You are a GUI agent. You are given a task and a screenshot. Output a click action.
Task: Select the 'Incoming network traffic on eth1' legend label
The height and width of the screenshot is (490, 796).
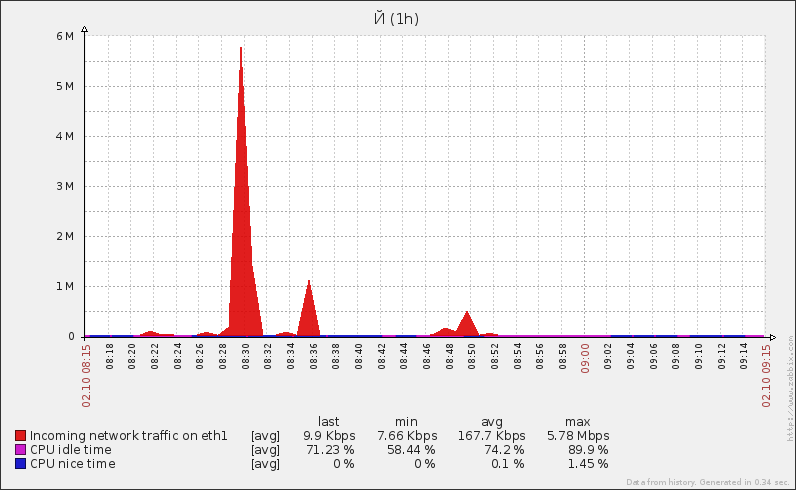click(128, 436)
